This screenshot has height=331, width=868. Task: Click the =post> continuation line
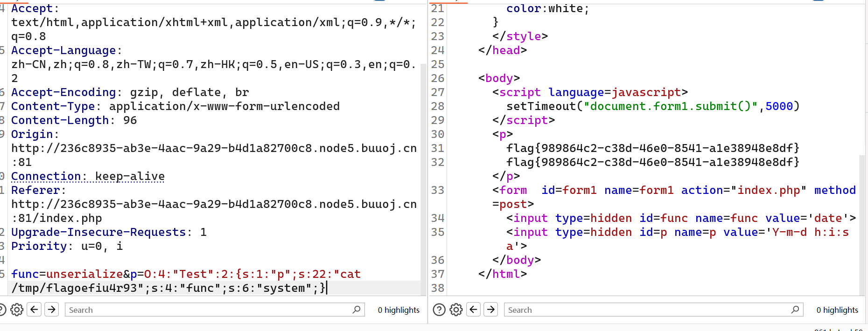coord(513,204)
